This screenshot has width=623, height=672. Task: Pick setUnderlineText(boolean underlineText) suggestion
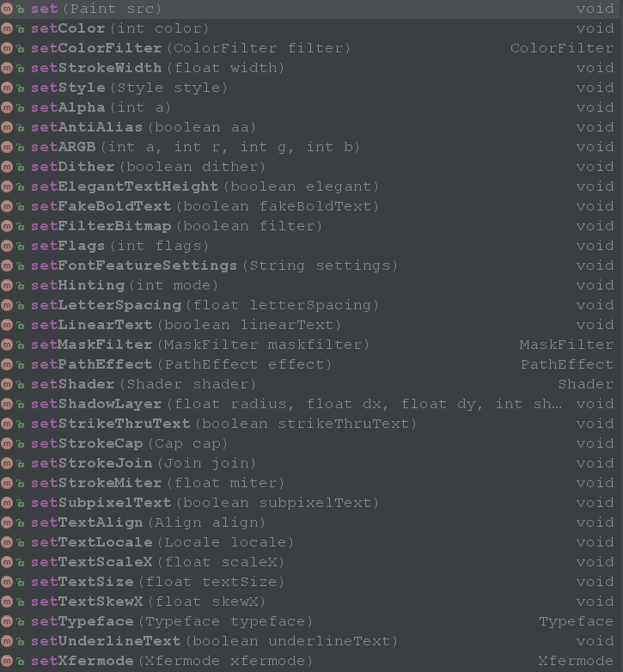[311, 641]
